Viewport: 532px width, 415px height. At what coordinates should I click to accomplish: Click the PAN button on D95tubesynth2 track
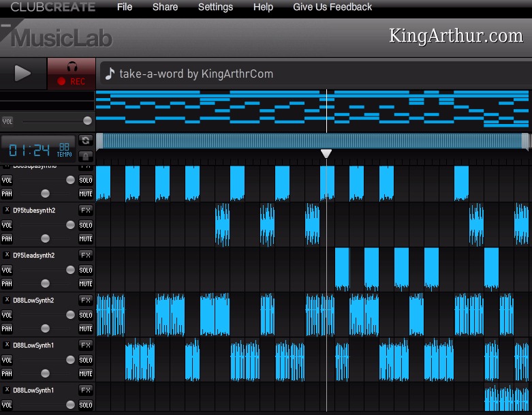click(x=6, y=239)
